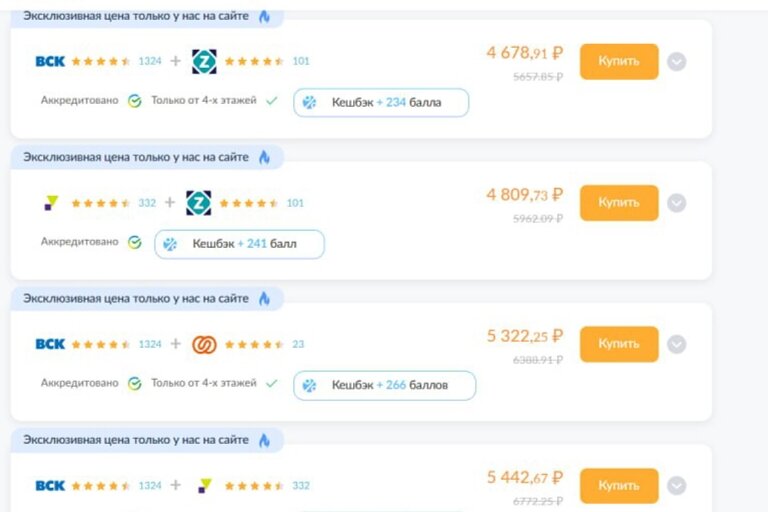Viewport: 768px width, 512px height.
Task: Click the Z insurer logo in the second offer
Action: (x=198, y=203)
